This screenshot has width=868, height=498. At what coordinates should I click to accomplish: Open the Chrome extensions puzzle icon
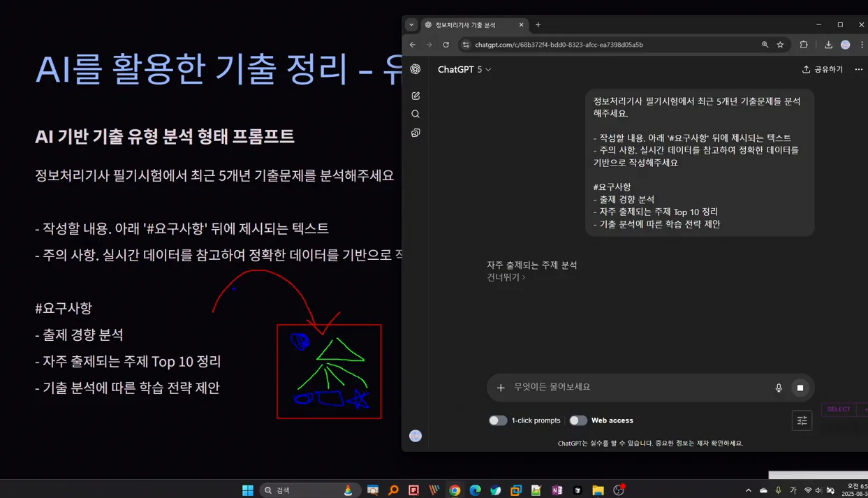[x=804, y=45]
